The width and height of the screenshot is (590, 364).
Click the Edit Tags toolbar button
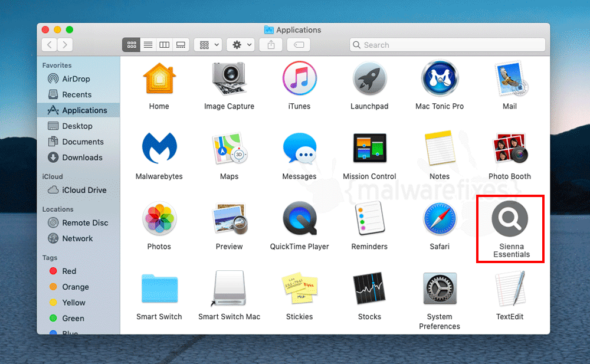pos(299,45)
